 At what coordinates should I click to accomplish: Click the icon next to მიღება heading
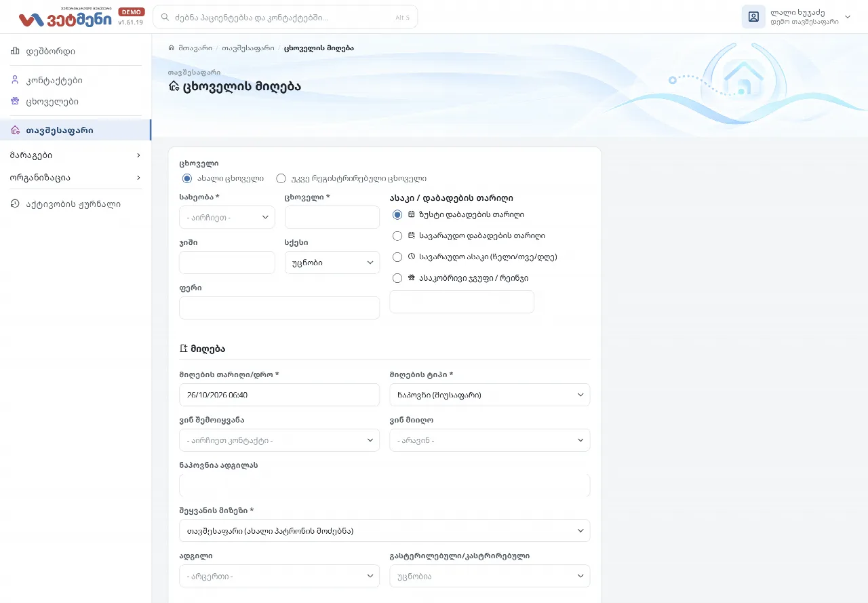[x=183, y=349]
